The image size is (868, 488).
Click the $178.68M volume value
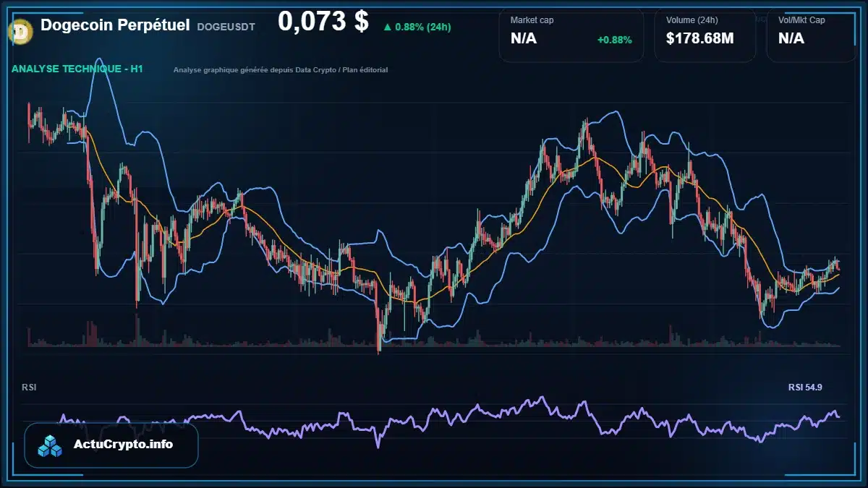point(699,39)
